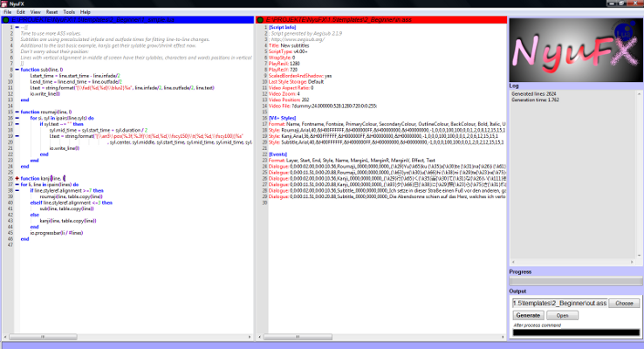Click the 'ScaledBorderAndShadow: yes' line
Image resolution: width=644 pixels, height=349 pixels.
(x=300, y=76)
